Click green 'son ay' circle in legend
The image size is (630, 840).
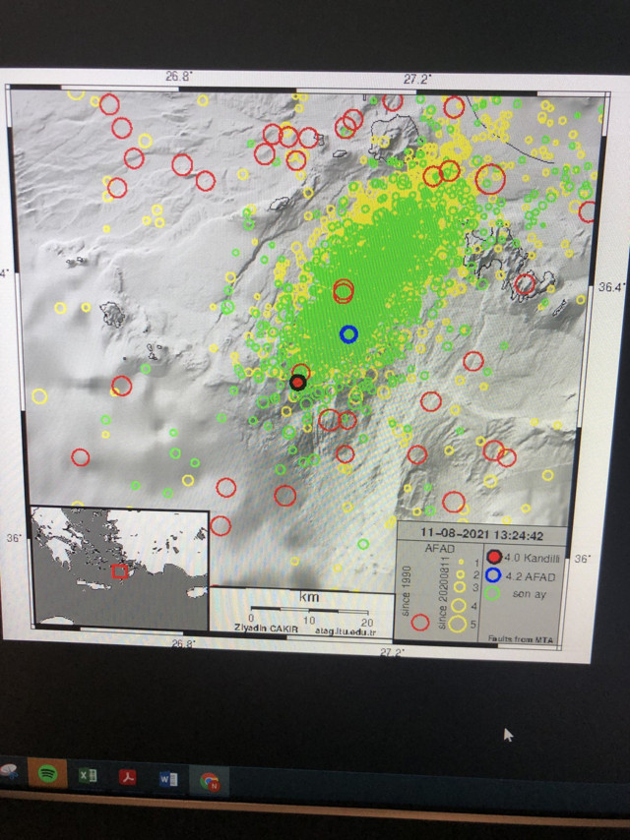[x=494, y=593]
